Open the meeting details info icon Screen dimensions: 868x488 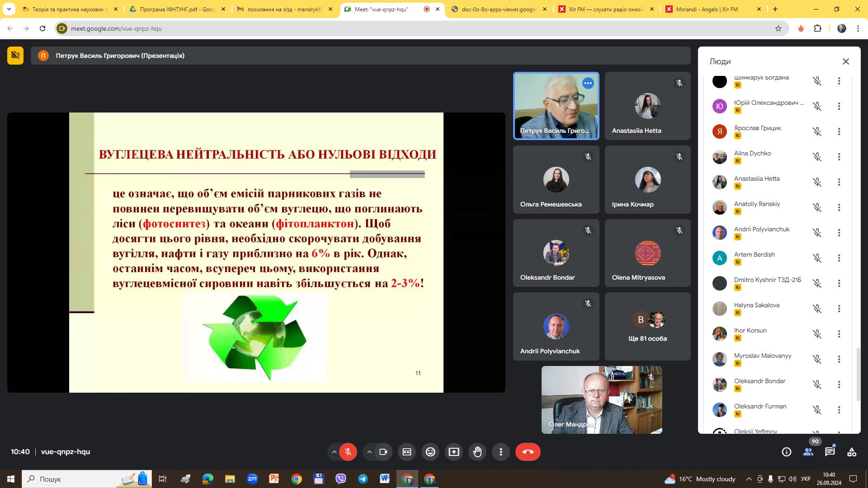pos(787,452)
